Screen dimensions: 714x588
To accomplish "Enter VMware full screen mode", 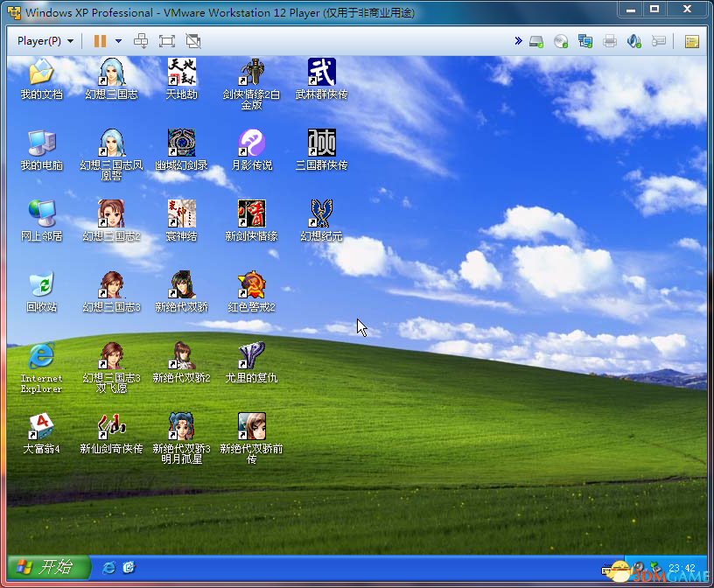I will (166, 41).
